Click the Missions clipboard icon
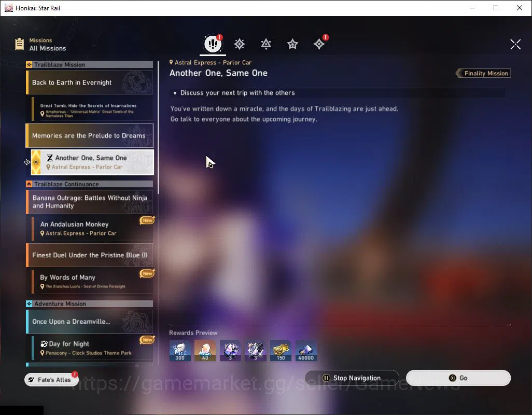 click(x=19, y=44)
